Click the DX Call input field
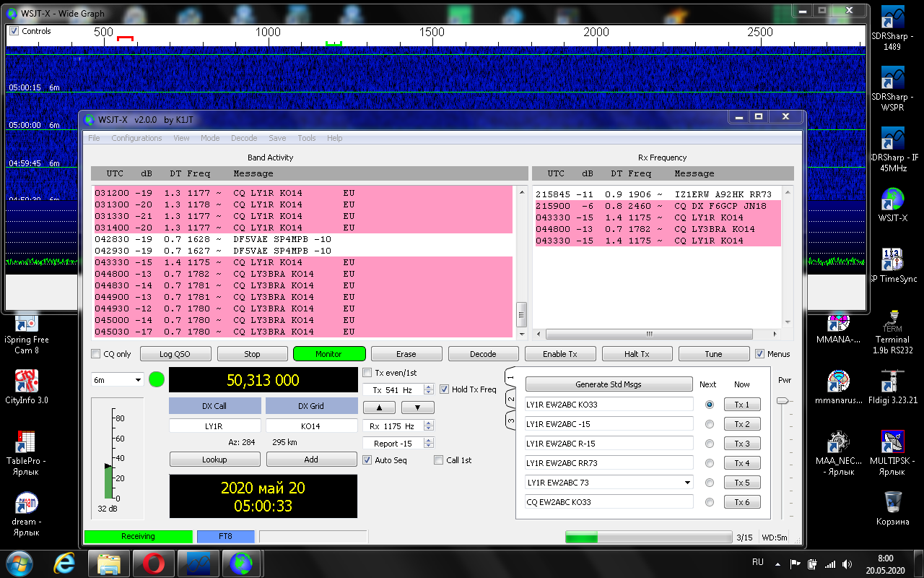924x578 pixels. (214, 426)
